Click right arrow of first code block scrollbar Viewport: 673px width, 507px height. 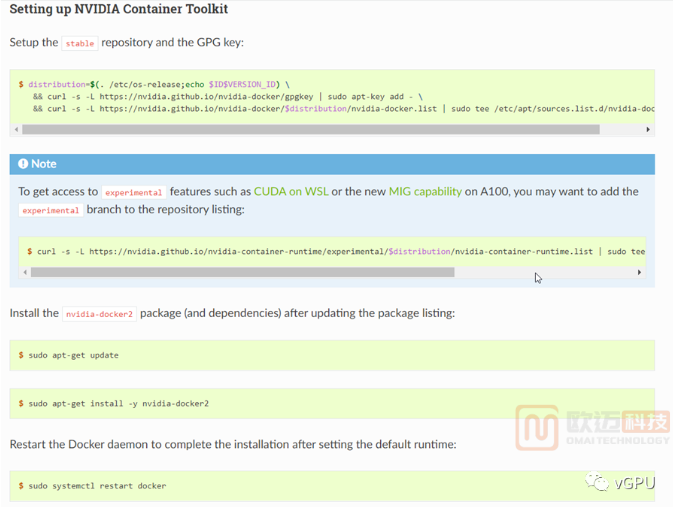pyautogui.click(x=648, y=129)
